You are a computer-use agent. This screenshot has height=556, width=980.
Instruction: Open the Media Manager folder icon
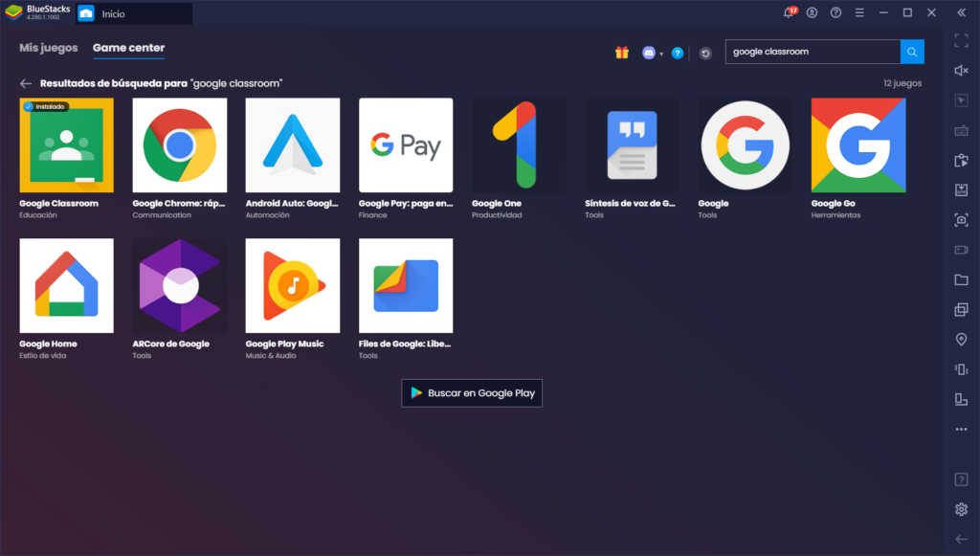point(961,278)
